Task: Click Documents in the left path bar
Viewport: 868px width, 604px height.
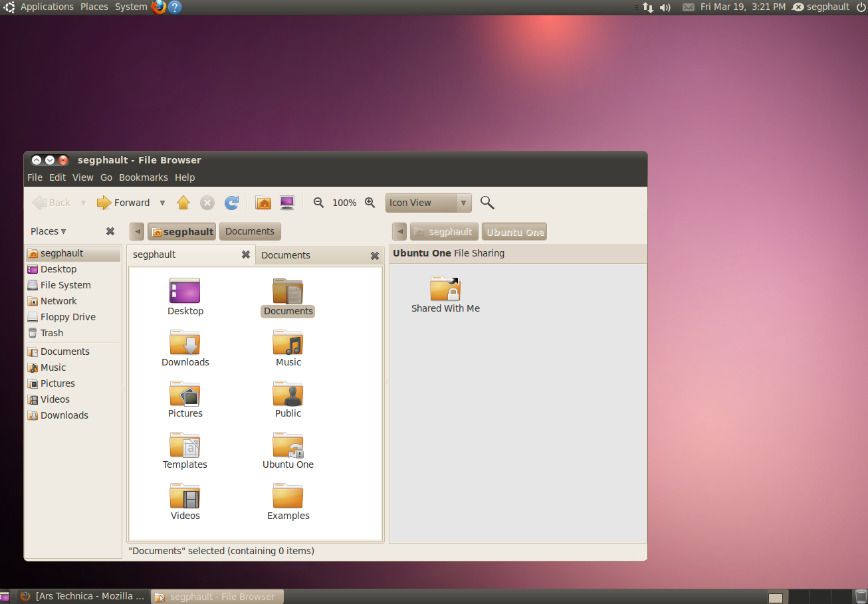Action: coord(250,231)
